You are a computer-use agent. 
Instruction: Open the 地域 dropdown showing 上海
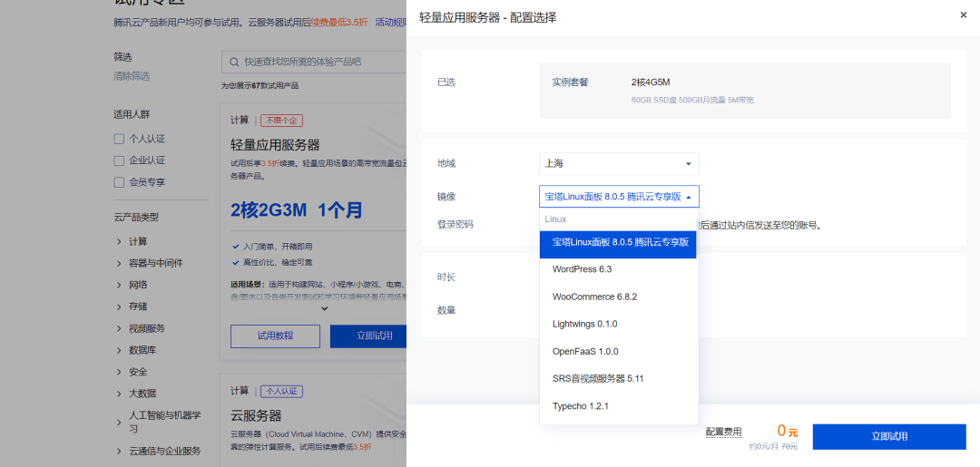coord(619,164)
